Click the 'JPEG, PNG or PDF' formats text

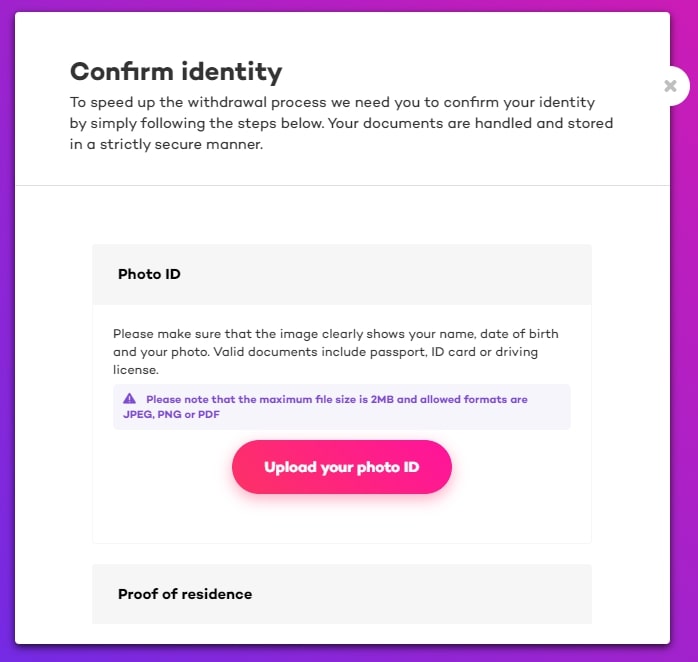(171, 414)
